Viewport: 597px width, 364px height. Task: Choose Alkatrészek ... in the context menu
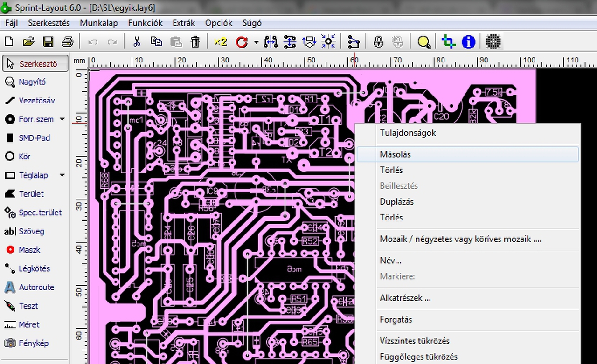[x=468, y=298]
